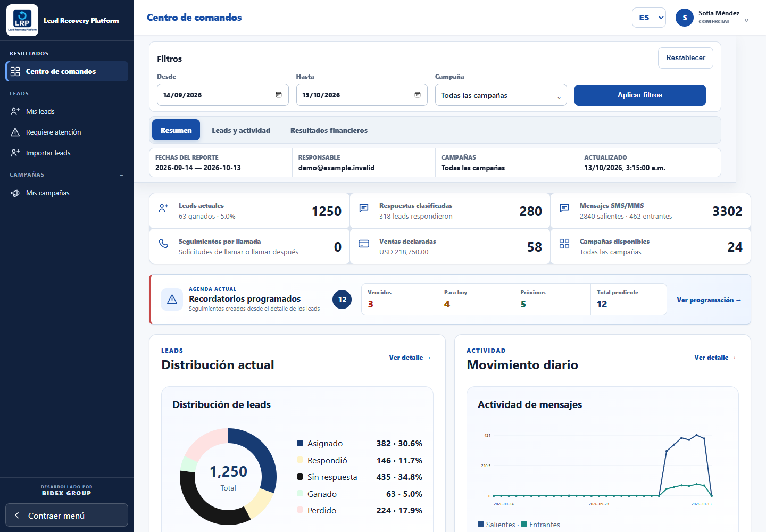766x532 pixels.
Task: Click the Mensajes SMS/MMS message icon
Action: pyautogui.click(x=564, y=208)
